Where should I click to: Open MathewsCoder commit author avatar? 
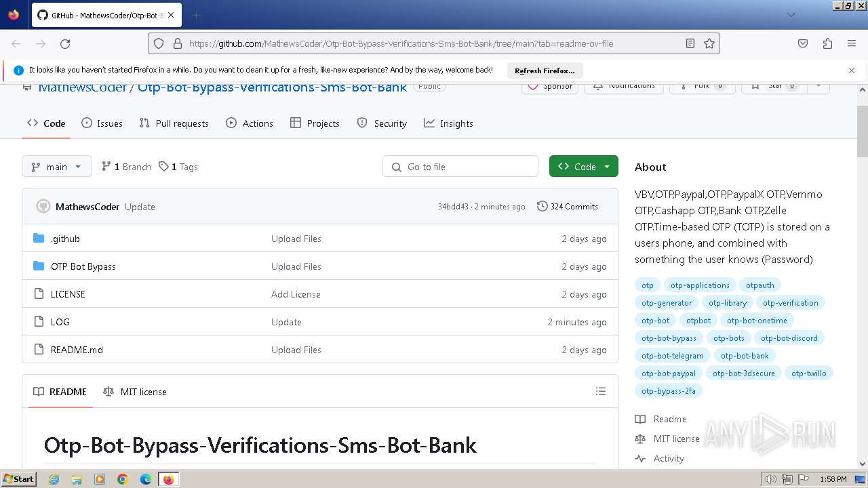click(43, 207)
